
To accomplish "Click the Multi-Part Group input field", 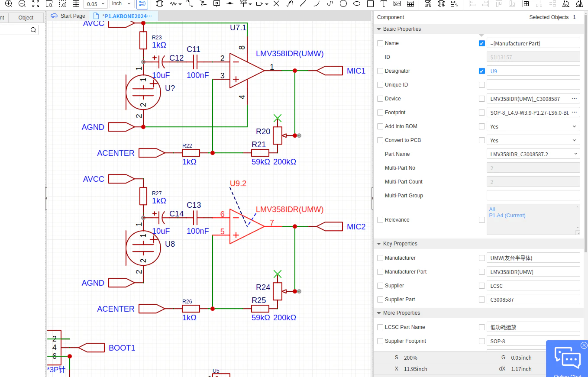I will pos(533,196).
